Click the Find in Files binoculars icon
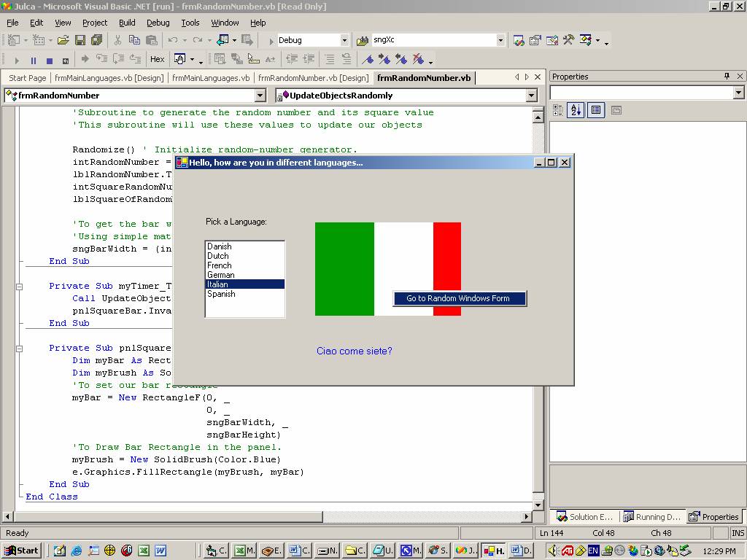The image size is (747, 560). coord(363,40)
